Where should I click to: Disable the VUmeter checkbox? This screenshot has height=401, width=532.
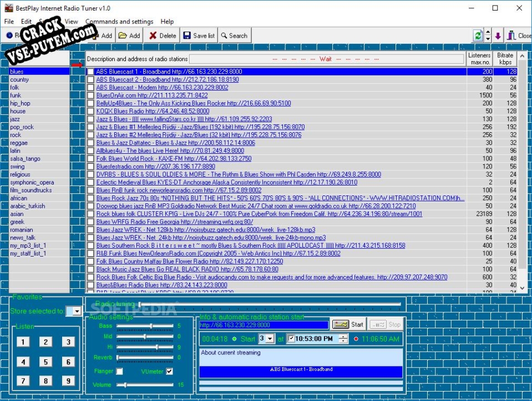(169, 371)
